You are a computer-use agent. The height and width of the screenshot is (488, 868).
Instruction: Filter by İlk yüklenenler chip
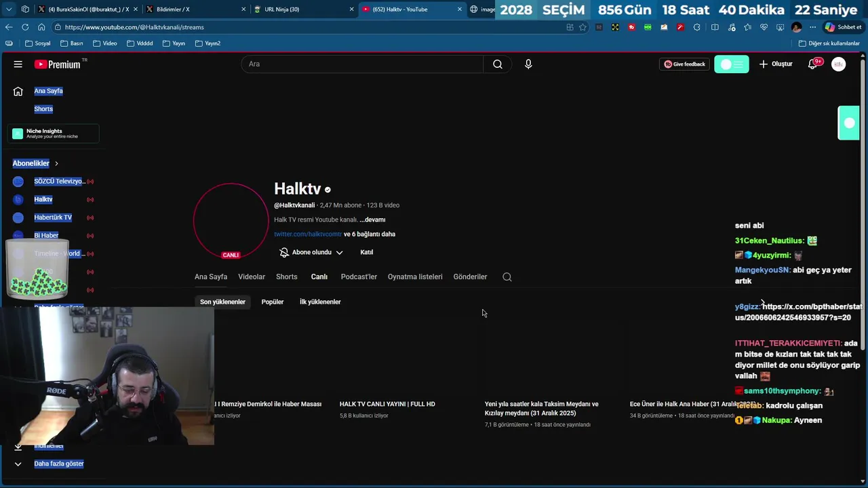320,302
